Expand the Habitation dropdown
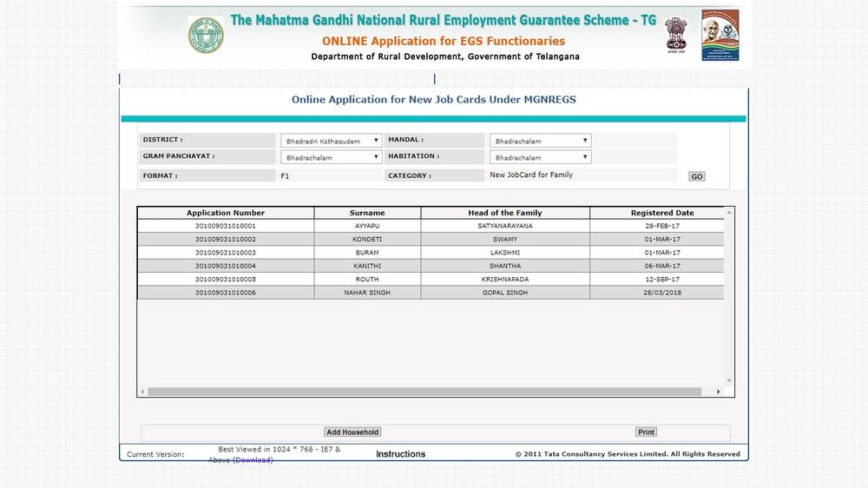This screenshot has height=488, width=868. [x=541, y=157]
